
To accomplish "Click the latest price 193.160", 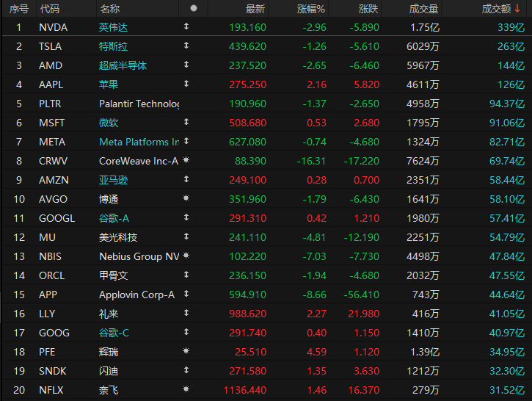I will click(248, 27).
